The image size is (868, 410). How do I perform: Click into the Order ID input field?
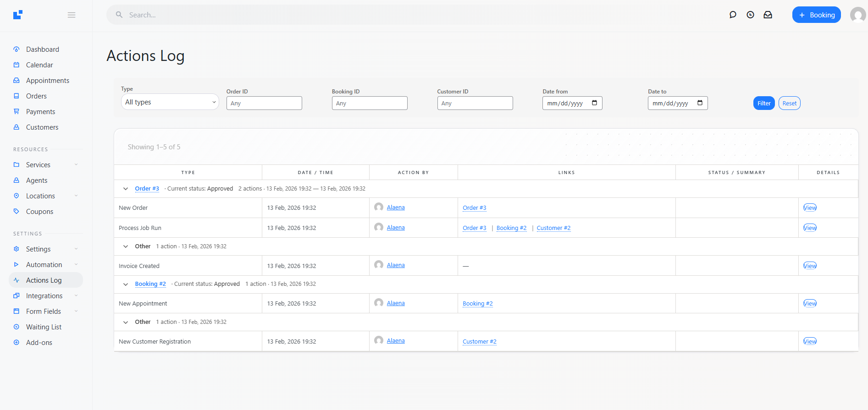[x=264, y=104]
